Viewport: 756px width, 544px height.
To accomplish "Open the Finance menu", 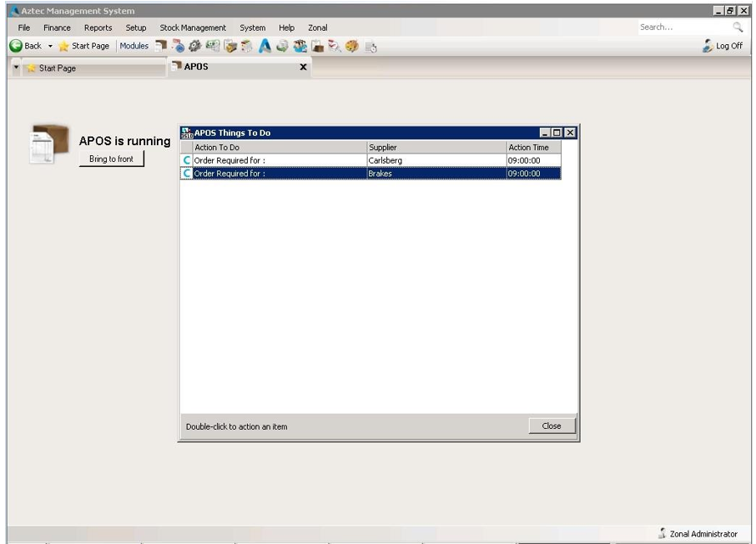I will (57, 28).
